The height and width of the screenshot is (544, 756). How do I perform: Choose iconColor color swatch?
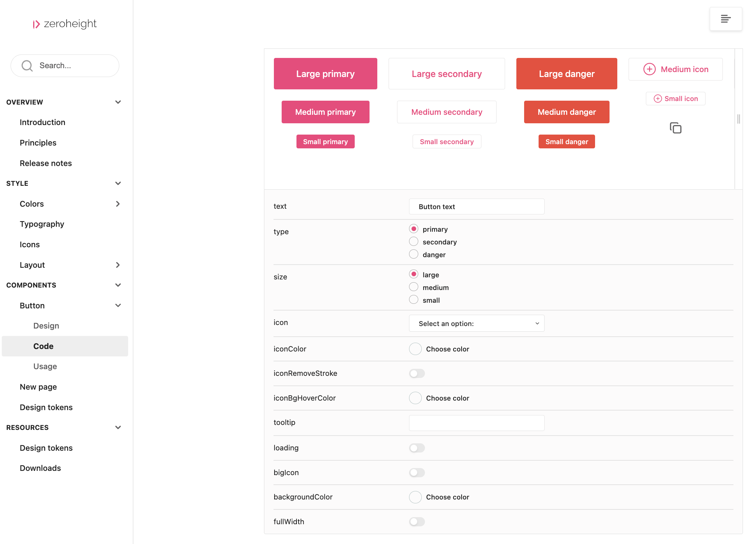pyautogui.click(x=415, y=349)
